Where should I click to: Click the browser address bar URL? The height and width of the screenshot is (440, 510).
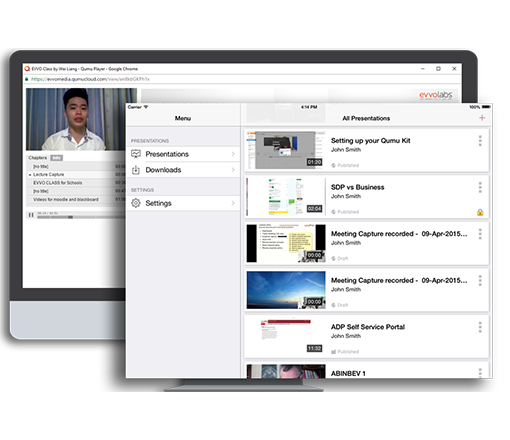[x=90, y=79]
